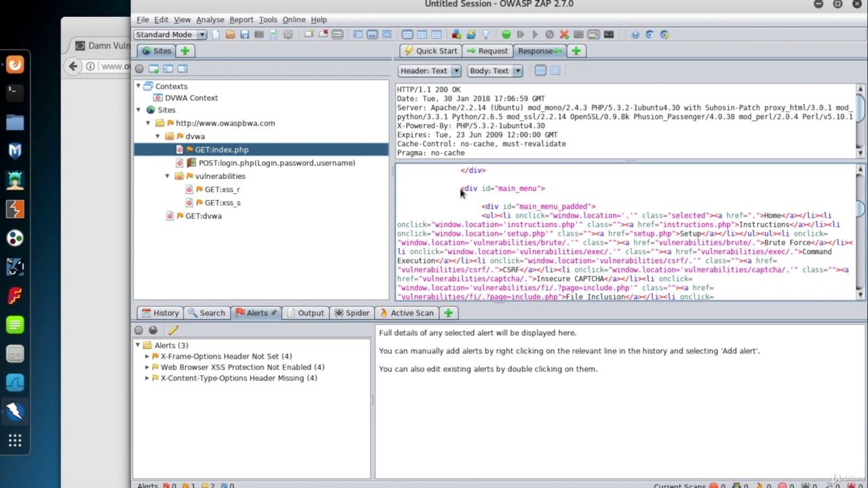The height and width of the screenshot is (488, 868).
Task: Open the Options gear icon
Action: (288, 35)
